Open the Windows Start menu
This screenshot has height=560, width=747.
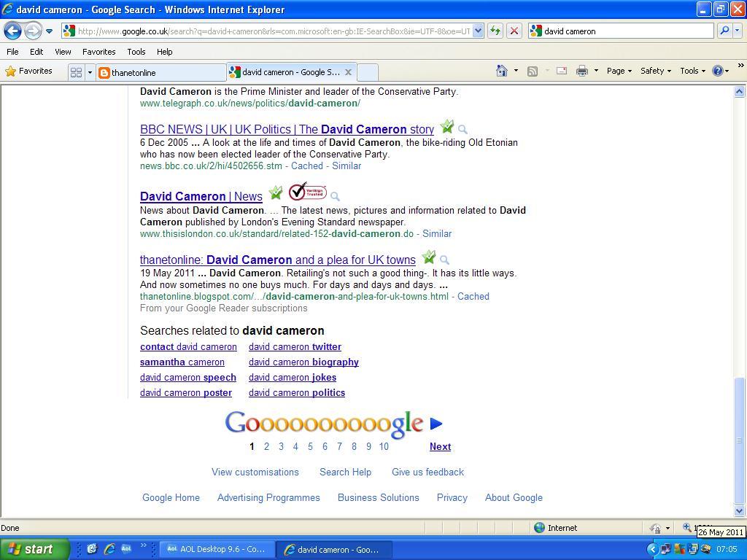pyautogui.click(x=35, y=549)
